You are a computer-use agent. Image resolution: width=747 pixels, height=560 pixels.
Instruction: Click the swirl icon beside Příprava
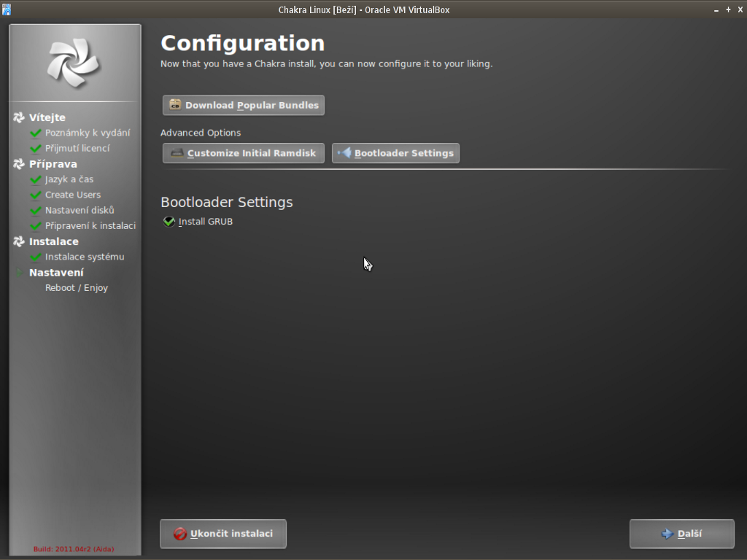[x=19, y=164]
